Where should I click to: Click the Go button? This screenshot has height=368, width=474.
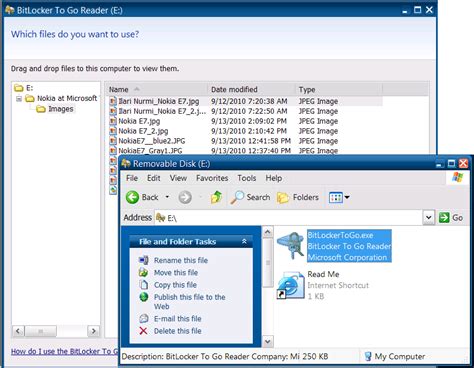pos(451,218)
